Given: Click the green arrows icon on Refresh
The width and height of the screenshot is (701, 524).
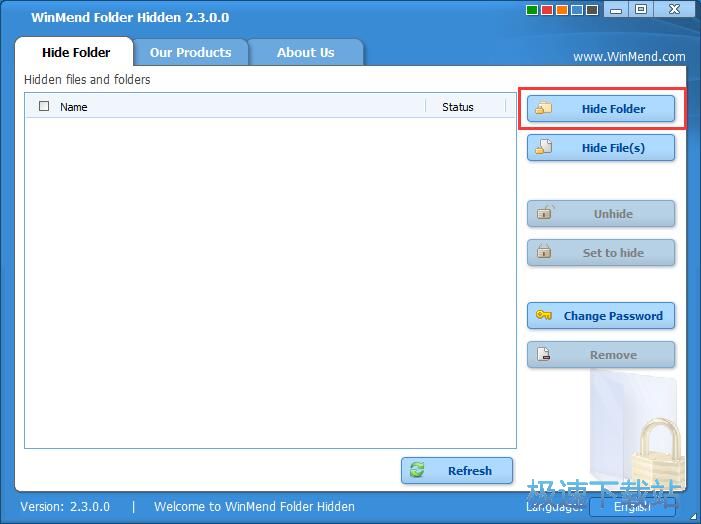Looking at the screenshot, I should point(417,470).
